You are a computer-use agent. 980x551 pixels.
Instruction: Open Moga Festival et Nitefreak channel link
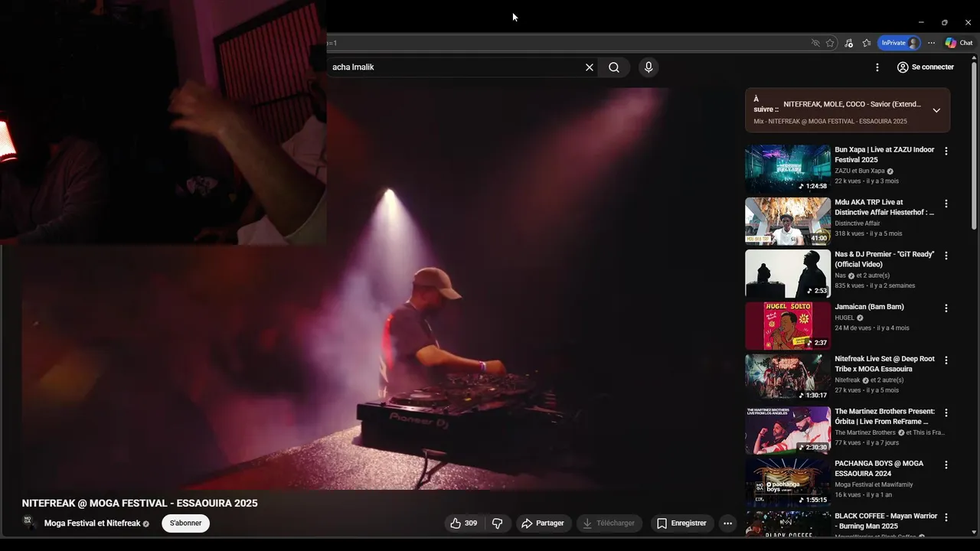tap(92, 523)
